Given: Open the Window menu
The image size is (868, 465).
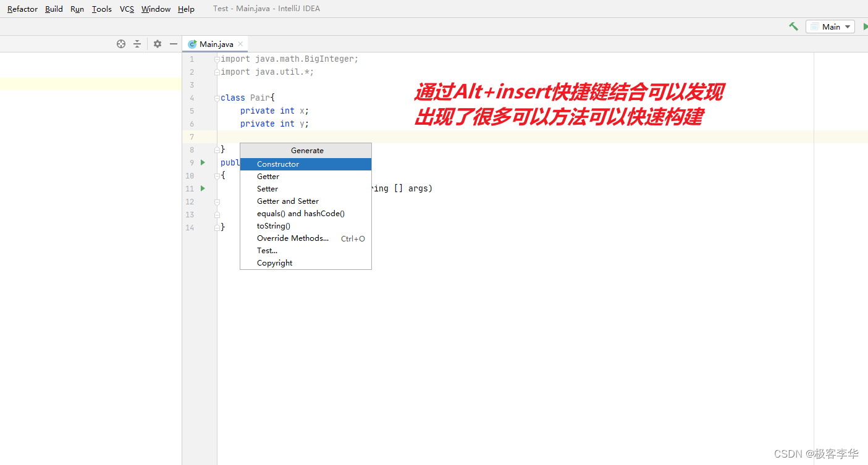Looking at the screenshot, I should click(x=156, y=9).
